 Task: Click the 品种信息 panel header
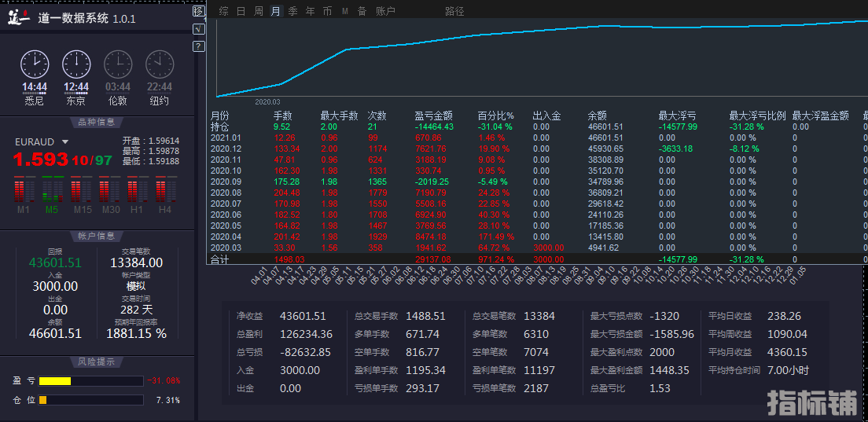97,123
